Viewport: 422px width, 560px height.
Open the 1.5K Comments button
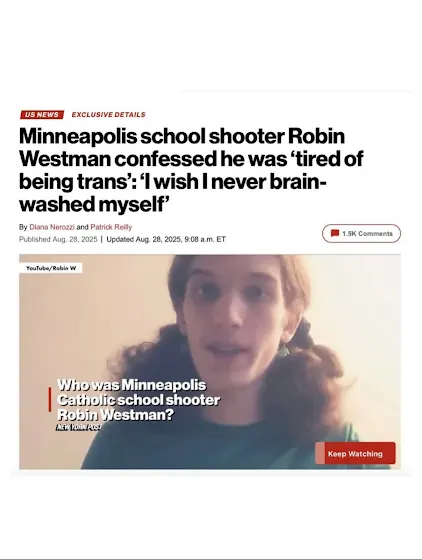tap(361, 234)
